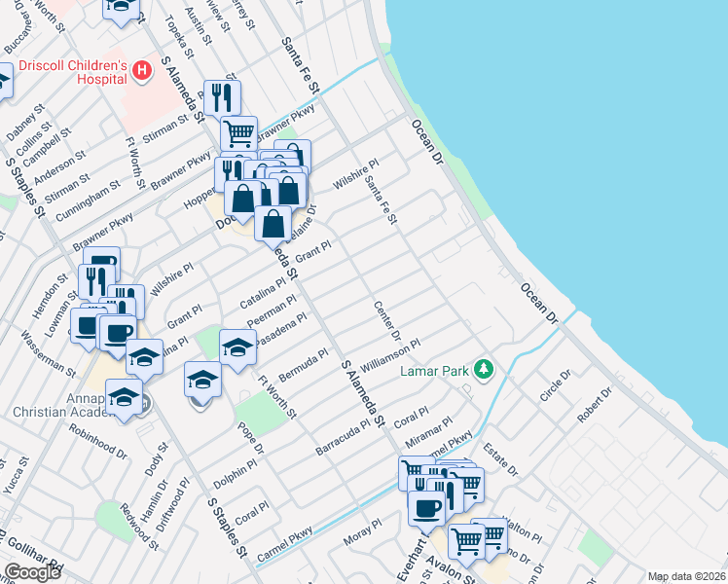Select the school marker near Pasadena Pl

pos(237,347)
